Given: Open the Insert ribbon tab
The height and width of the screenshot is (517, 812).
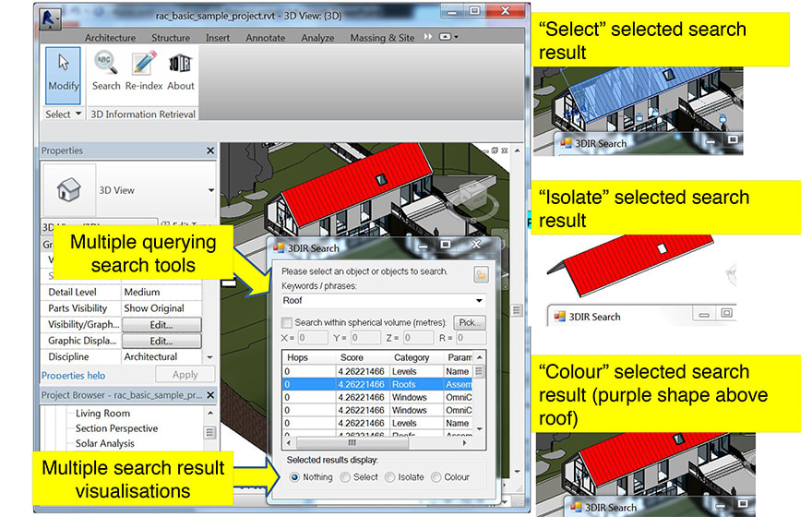Looking at the screenshot, I should click(218, 38).
